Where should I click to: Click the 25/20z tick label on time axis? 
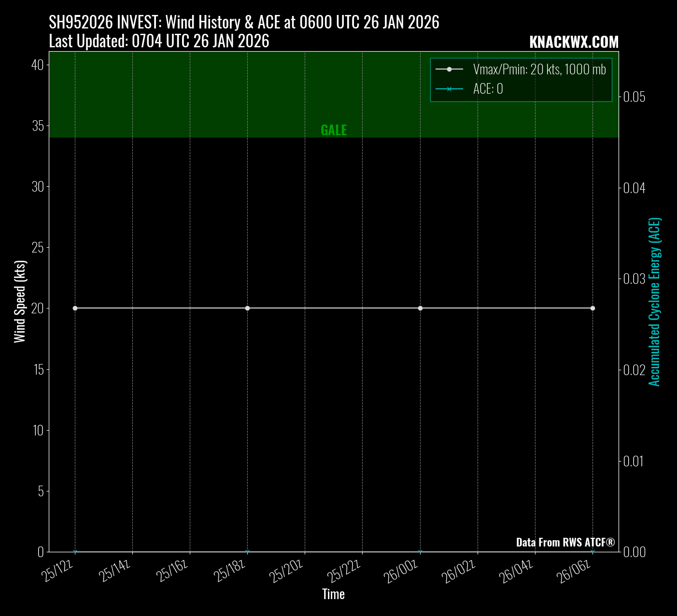coord(288,571)
